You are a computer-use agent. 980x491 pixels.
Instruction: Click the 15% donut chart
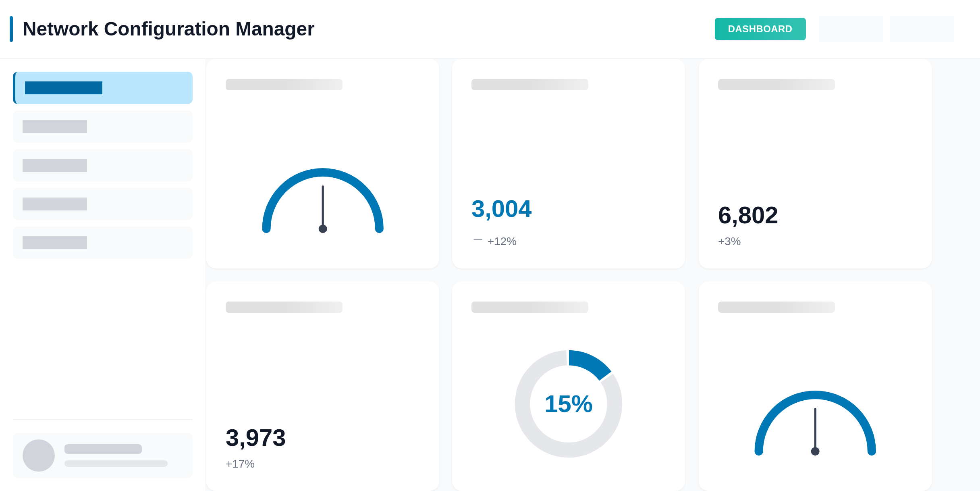[568, 404]
